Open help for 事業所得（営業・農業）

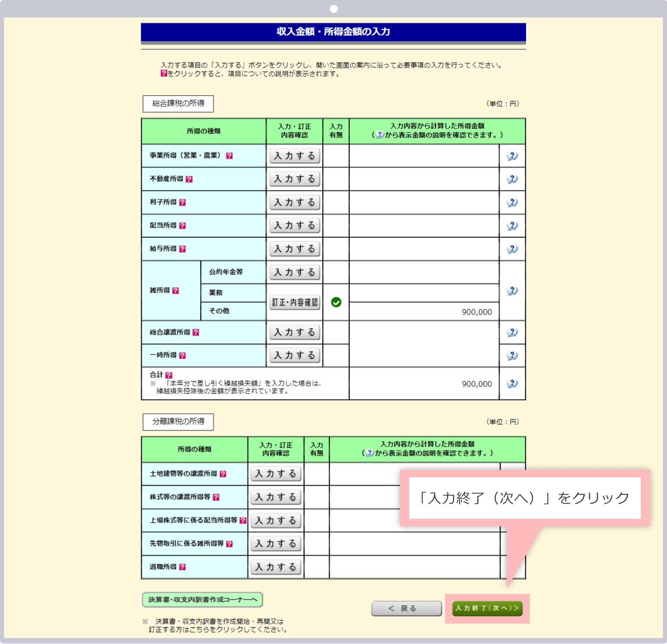point(229,156)
